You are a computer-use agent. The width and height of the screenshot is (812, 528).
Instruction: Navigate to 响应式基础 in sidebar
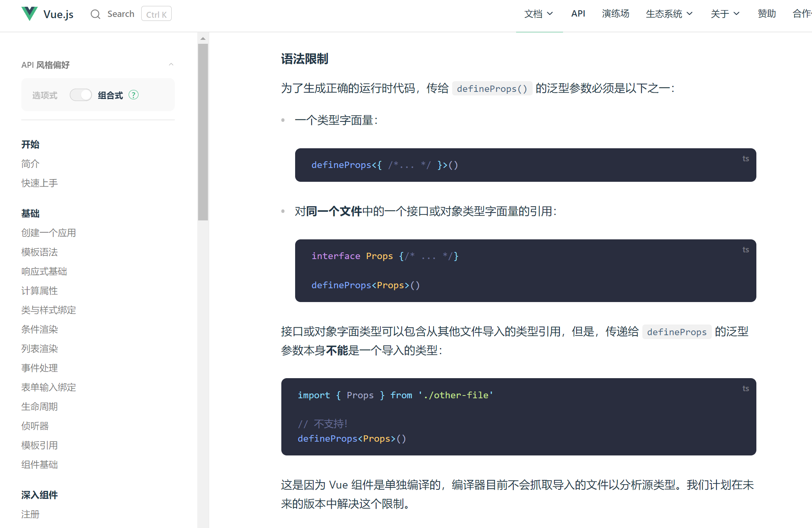(x=44, y=271)
